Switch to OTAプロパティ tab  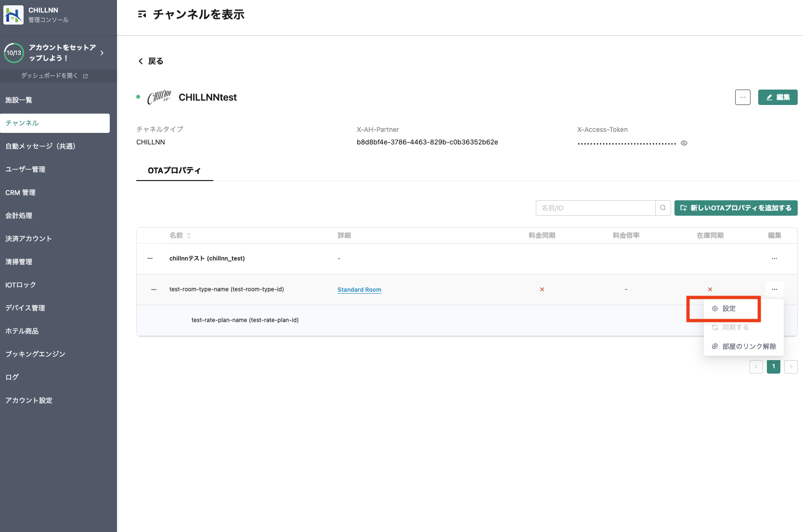pos(174,170)
